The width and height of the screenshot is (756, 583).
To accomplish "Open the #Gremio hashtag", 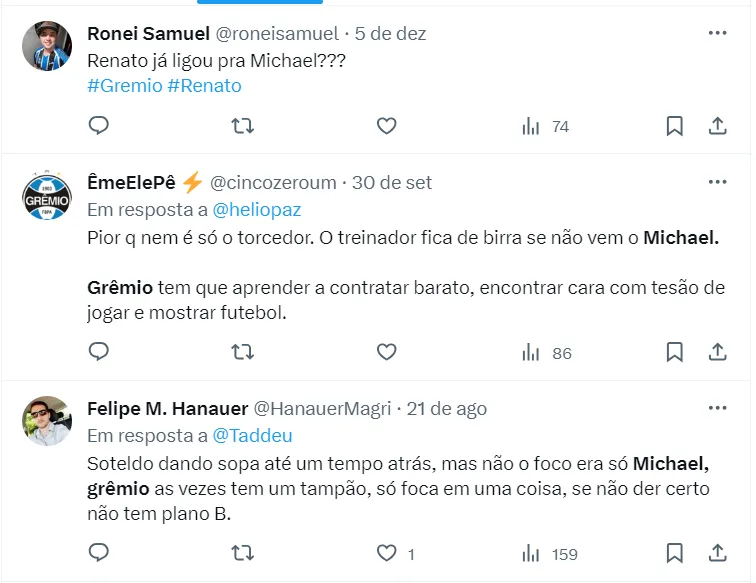I will point(125,85).
